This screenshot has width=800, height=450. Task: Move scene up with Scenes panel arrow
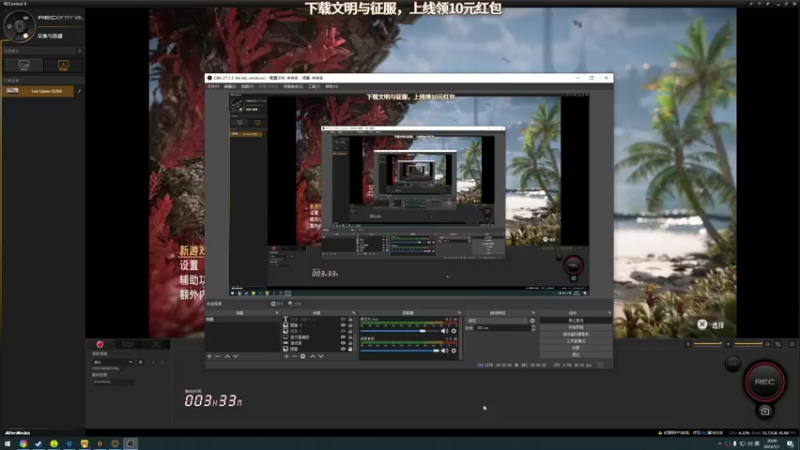click(x=227, y=356)
